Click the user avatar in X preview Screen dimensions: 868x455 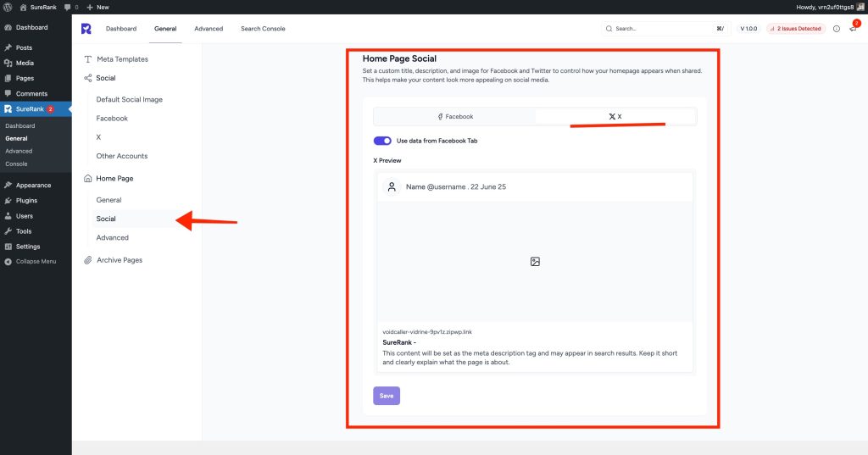(x=392, y=187)
